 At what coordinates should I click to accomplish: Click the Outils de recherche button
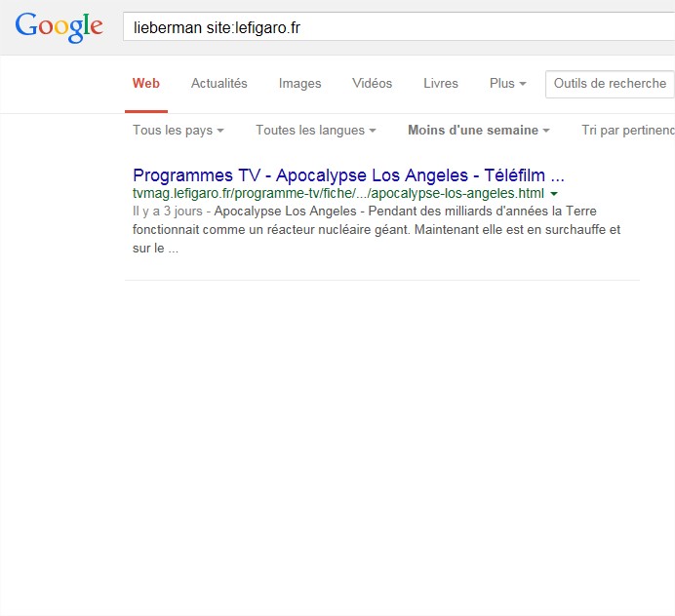(x=610, y=84)
